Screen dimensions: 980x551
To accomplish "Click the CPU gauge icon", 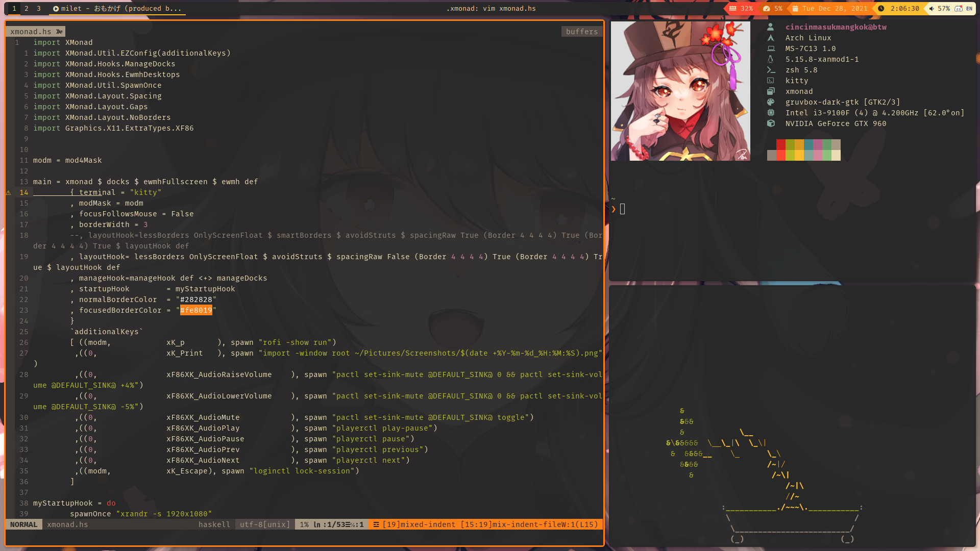I will [766, 9].
